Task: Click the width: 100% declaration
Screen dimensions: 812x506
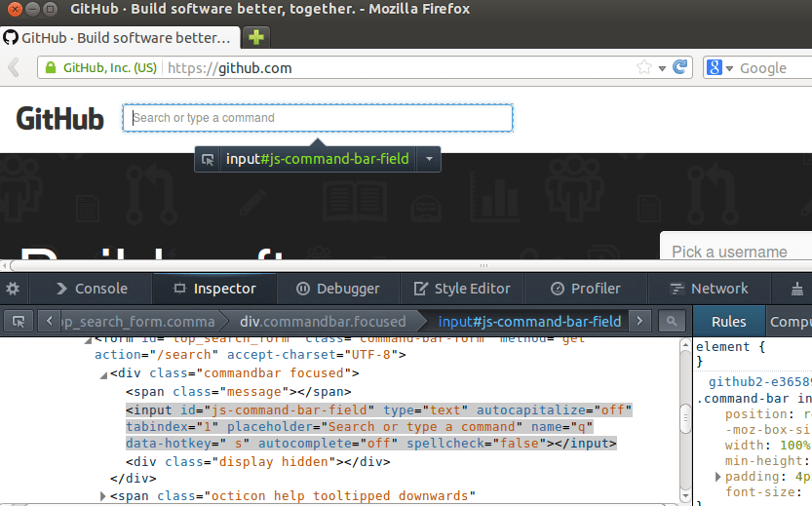Action: (768, 445)
